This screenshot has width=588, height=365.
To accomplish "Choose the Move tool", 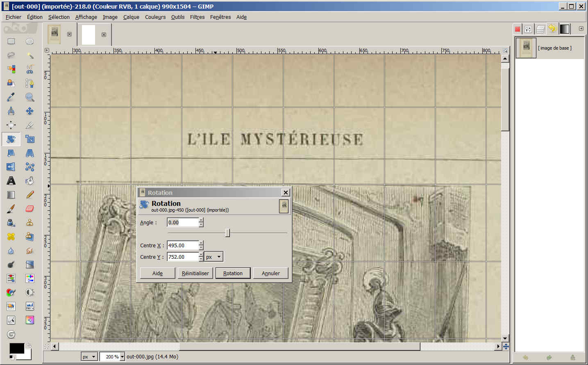I will tap(30, 111).
